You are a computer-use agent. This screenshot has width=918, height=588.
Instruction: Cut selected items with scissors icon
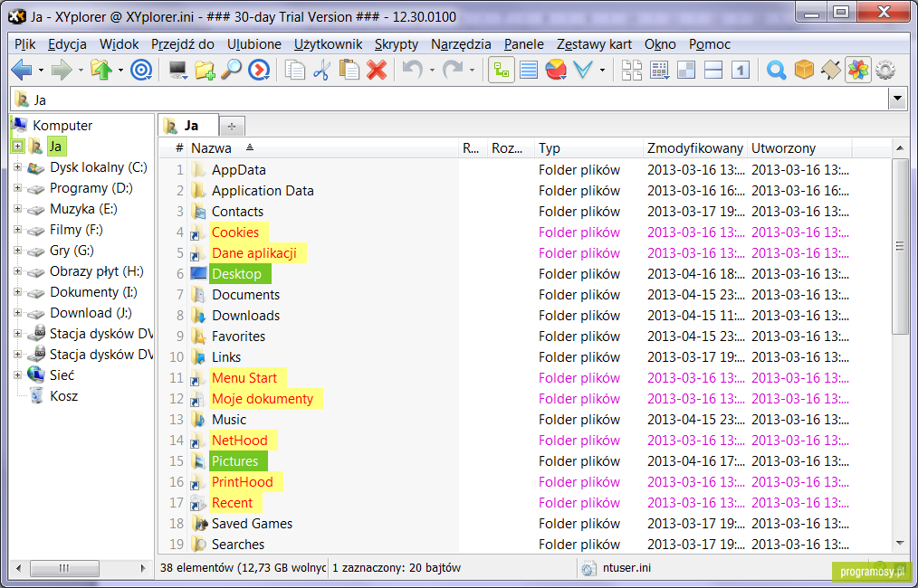(x=322, y=71)
